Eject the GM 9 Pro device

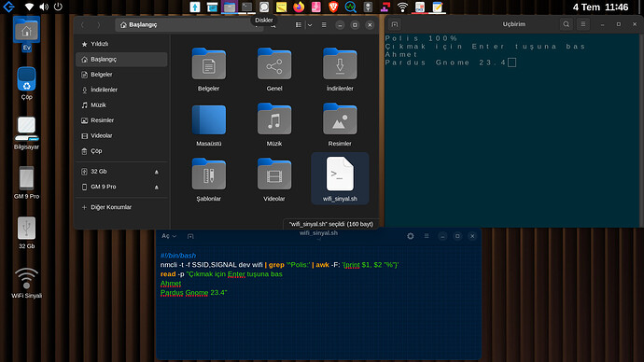click(157, 188)
